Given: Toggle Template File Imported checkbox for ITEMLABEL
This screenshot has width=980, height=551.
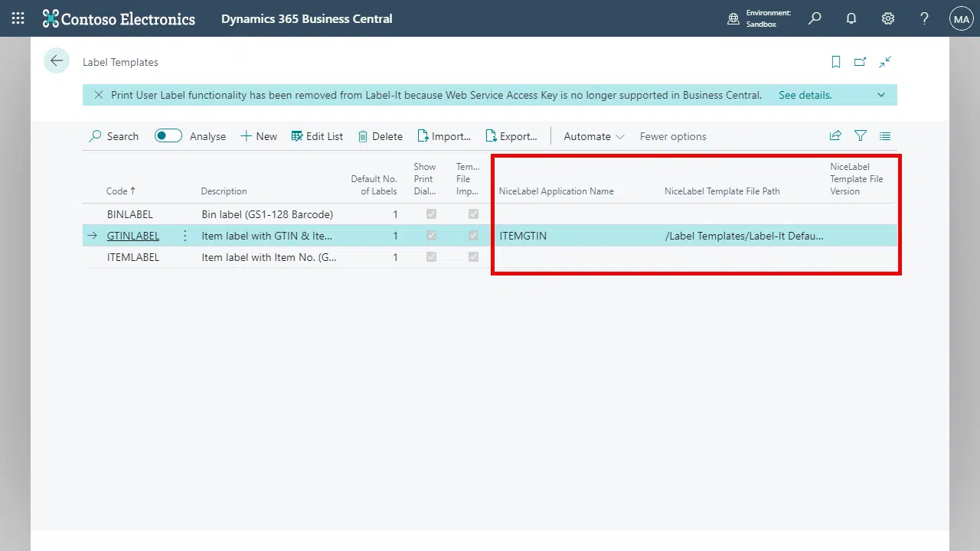Looking at the screenshot, I should coord(473,257).
